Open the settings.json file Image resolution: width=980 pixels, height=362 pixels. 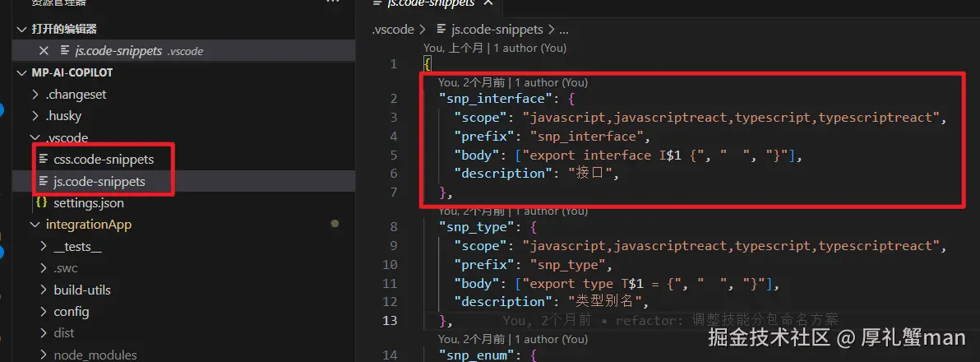click(89, 202)
